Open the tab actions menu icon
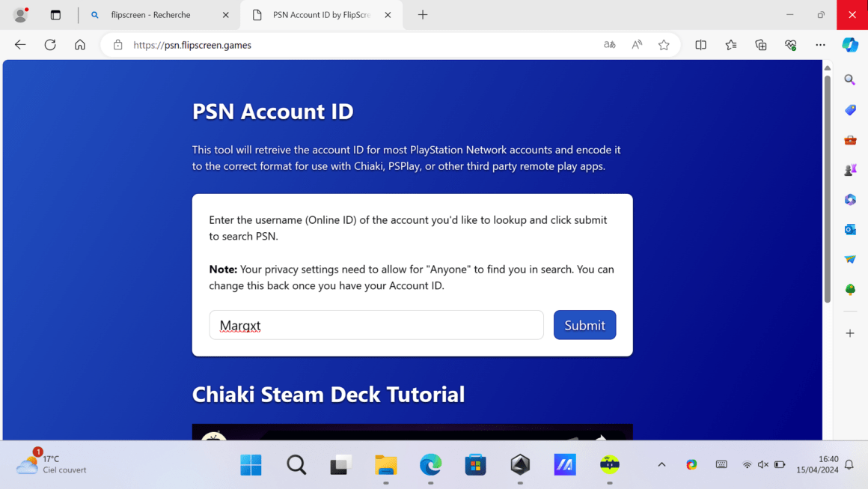The height and width of the screenshot is (489, 868). [55, 15]
